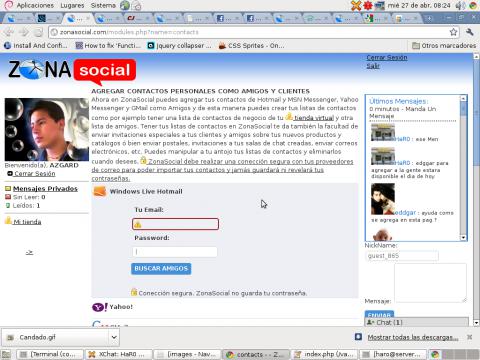Expand the Chat (1) panel
Viewport: 480px width, 360px height.
tap(416, 322)
